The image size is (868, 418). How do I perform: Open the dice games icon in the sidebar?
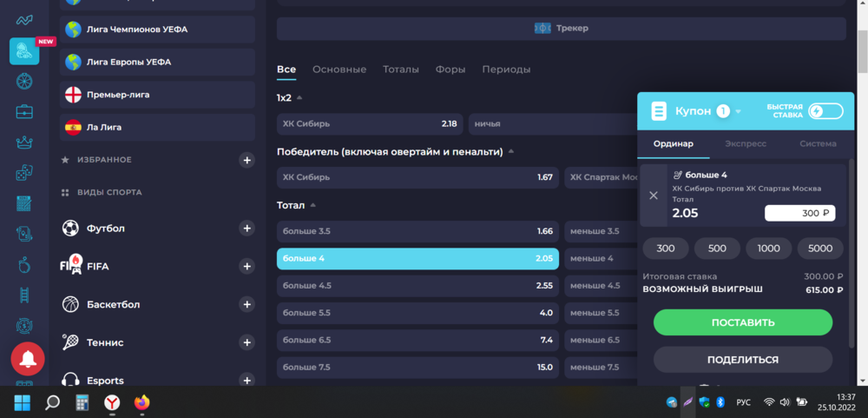click(x=24, y=173)
